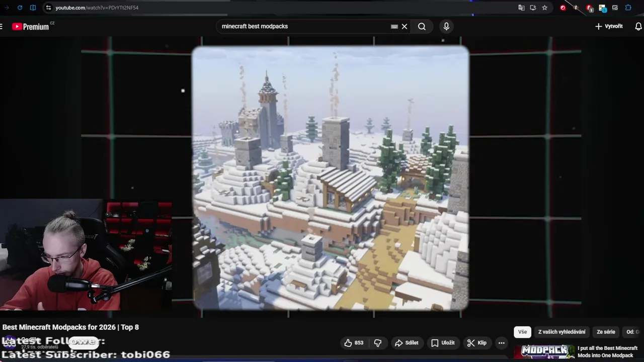The height and width of the screenshot is (362, 644).
Task: Select the Z vašich vyhledávání chip
Action: pos(561,332)
